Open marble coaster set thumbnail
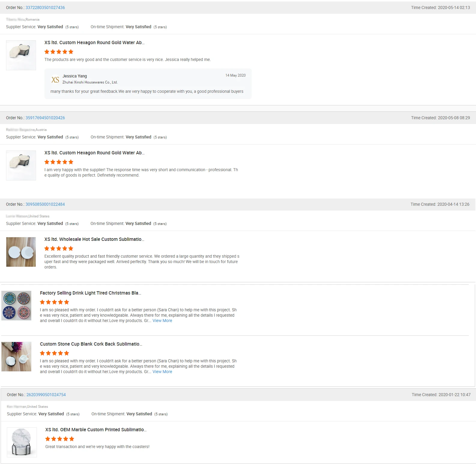The image size is (476, 476). click(22, 442)
